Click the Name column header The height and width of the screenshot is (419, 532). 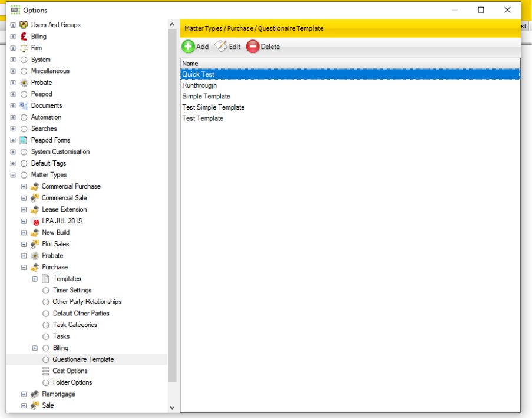coord(350,64)
